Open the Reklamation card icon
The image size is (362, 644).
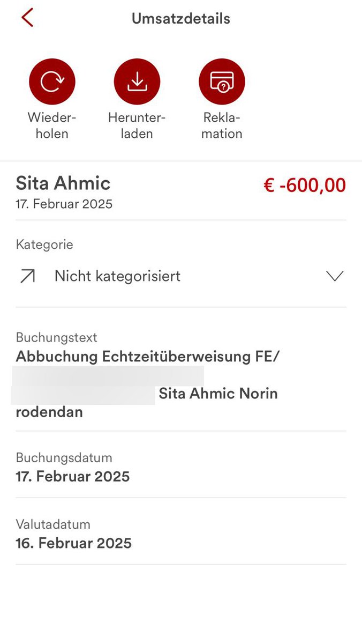[222, 82]
